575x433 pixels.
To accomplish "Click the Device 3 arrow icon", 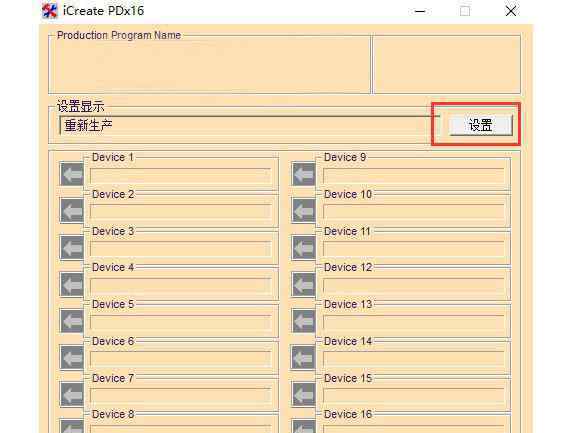I will pyautogui.click(x=72, y=247).
